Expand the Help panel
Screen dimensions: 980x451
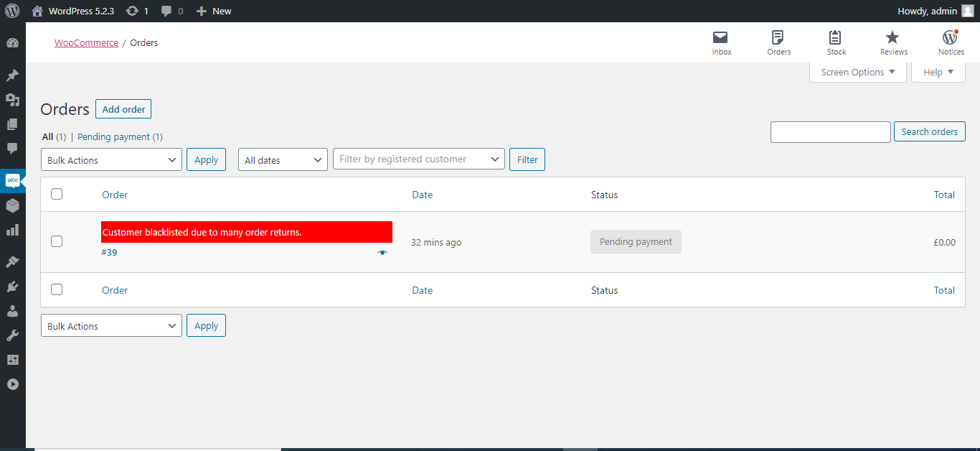(x=938, y=72)
